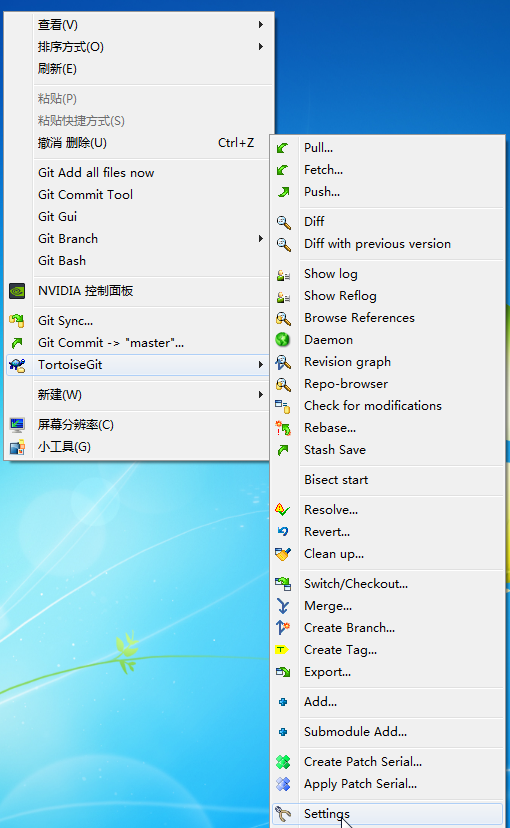Click the Check for modifications icon
510x828 pixels.
pos(283,406)
